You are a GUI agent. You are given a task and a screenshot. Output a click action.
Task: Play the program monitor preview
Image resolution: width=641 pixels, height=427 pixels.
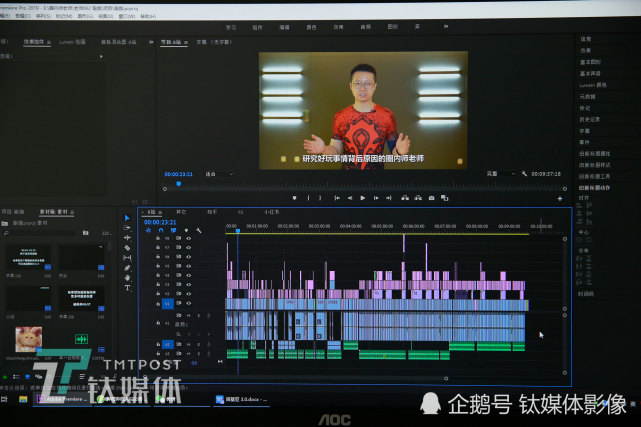363,198
